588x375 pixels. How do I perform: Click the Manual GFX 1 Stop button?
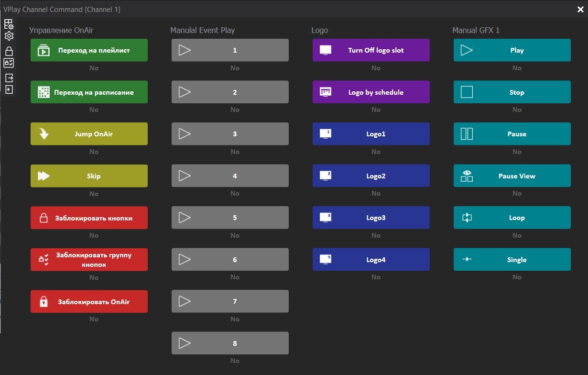(x=512, y=92)
